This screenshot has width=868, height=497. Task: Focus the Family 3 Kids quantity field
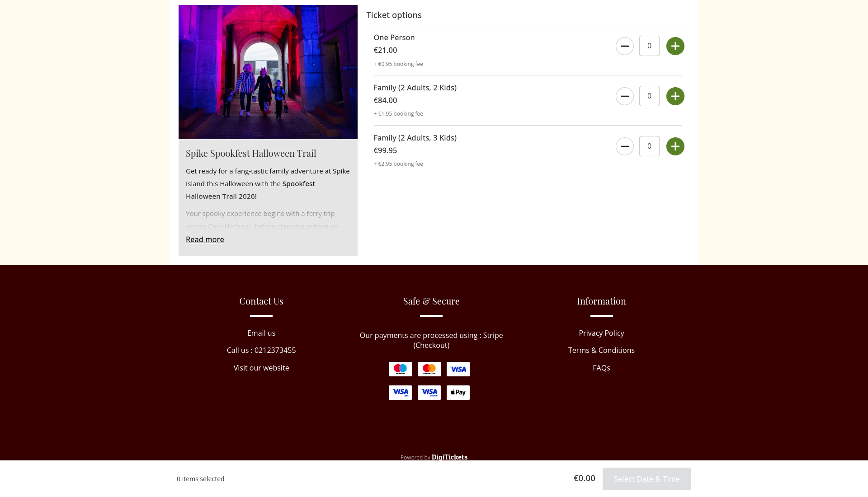click(x=649, y=146)
